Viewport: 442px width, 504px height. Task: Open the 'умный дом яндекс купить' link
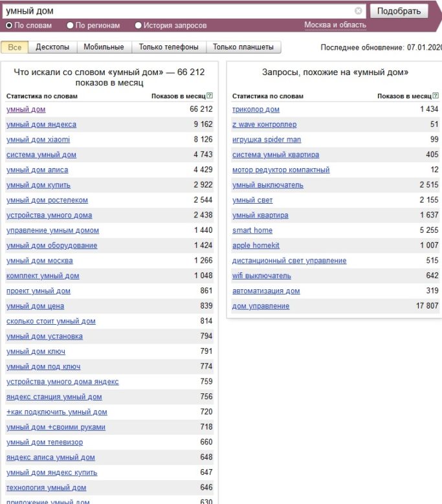[x=52, y=472]
